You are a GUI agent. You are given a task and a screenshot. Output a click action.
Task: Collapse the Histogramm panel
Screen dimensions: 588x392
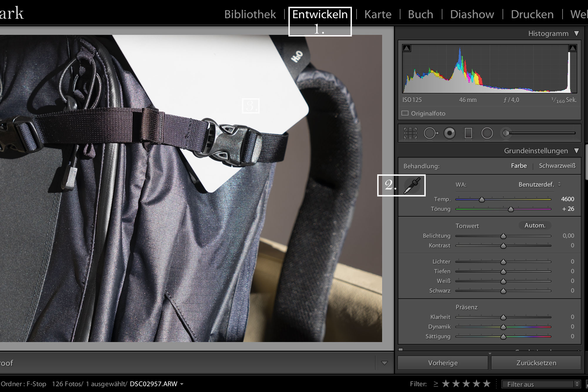576,34
